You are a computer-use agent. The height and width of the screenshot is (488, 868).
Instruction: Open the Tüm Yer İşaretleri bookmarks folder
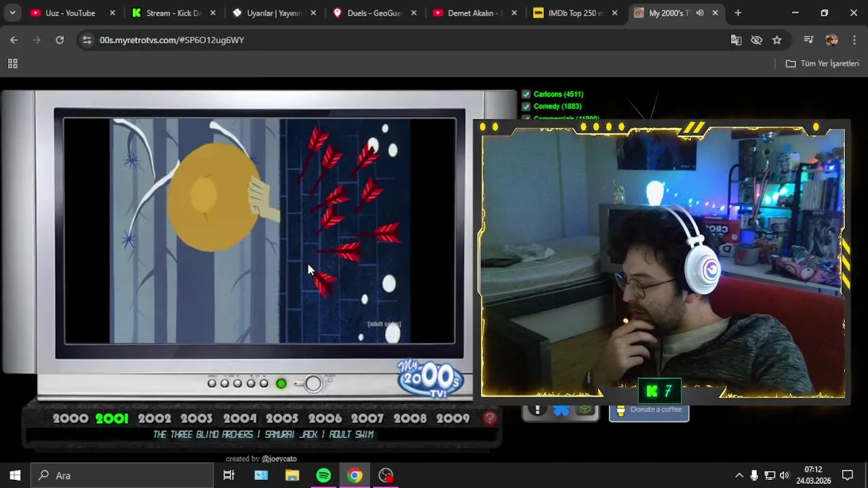click(822, 64)
